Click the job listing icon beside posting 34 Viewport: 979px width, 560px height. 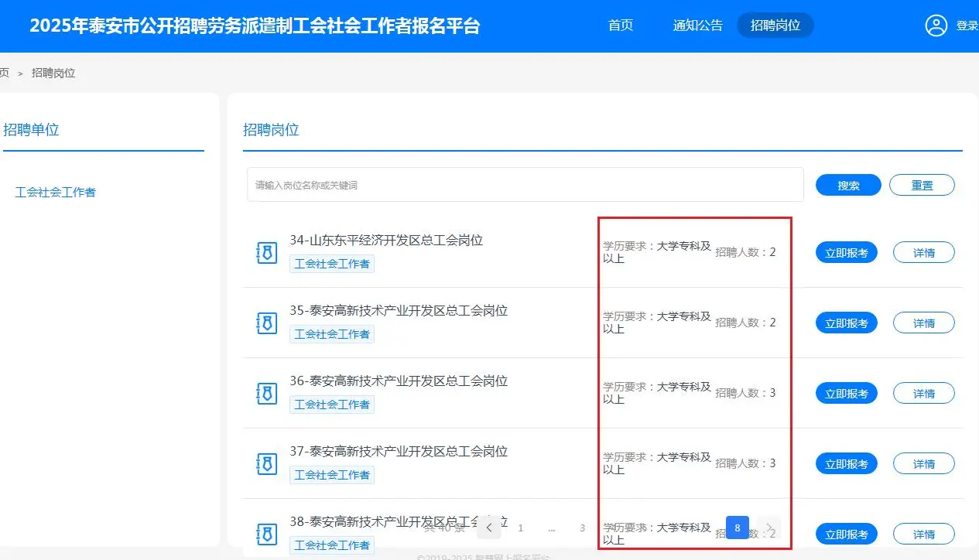[x=266, y=252]
